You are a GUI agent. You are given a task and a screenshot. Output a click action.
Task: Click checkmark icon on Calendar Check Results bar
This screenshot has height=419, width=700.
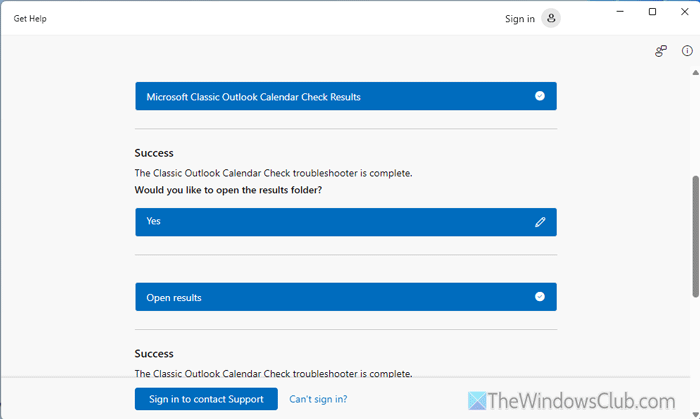[x=540, y=96]
